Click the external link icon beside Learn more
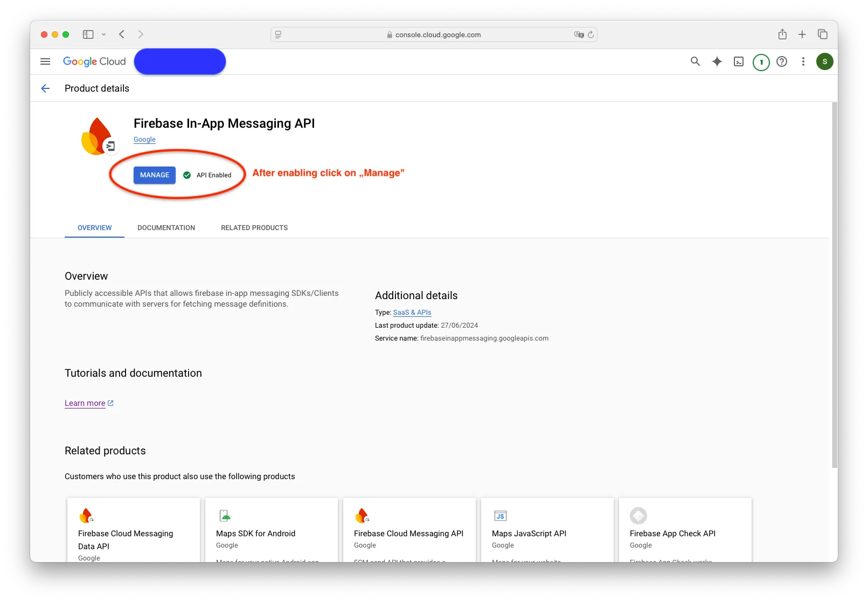Viewport: 868px width, 602px height. [110, 403]
